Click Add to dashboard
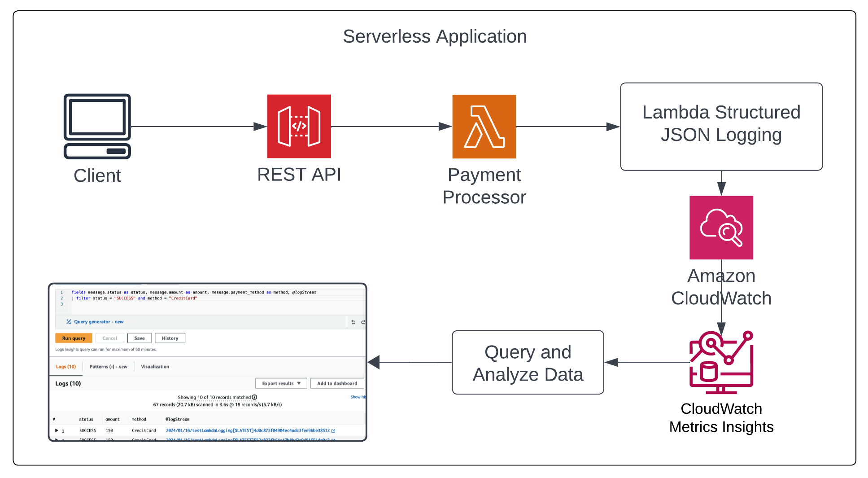Viewport: 868px width, 478px height. coord(337,383)
